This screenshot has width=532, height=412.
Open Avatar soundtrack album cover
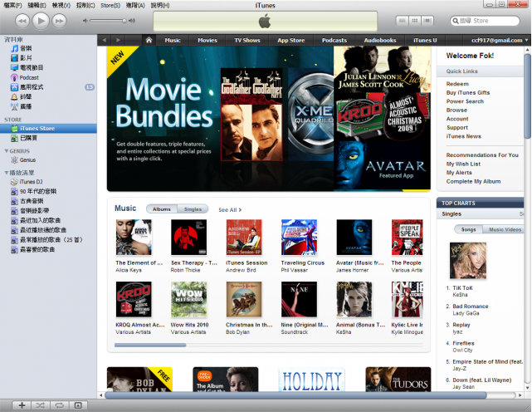[354, 237]
